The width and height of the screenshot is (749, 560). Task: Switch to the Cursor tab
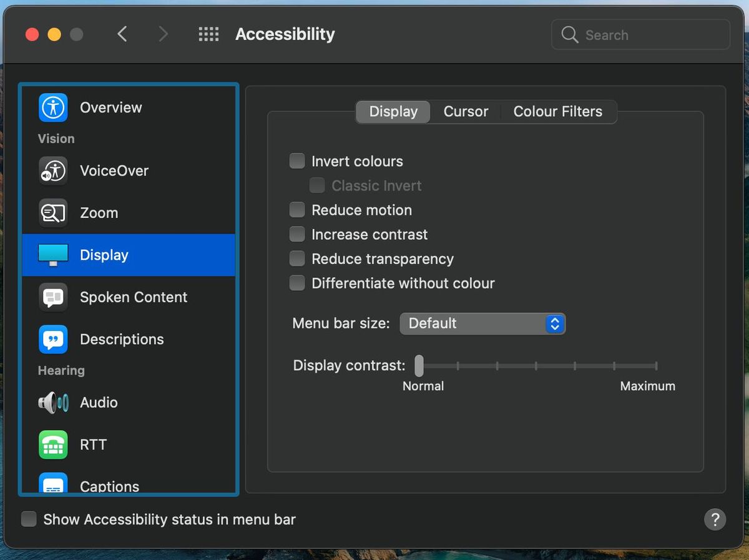466,112
